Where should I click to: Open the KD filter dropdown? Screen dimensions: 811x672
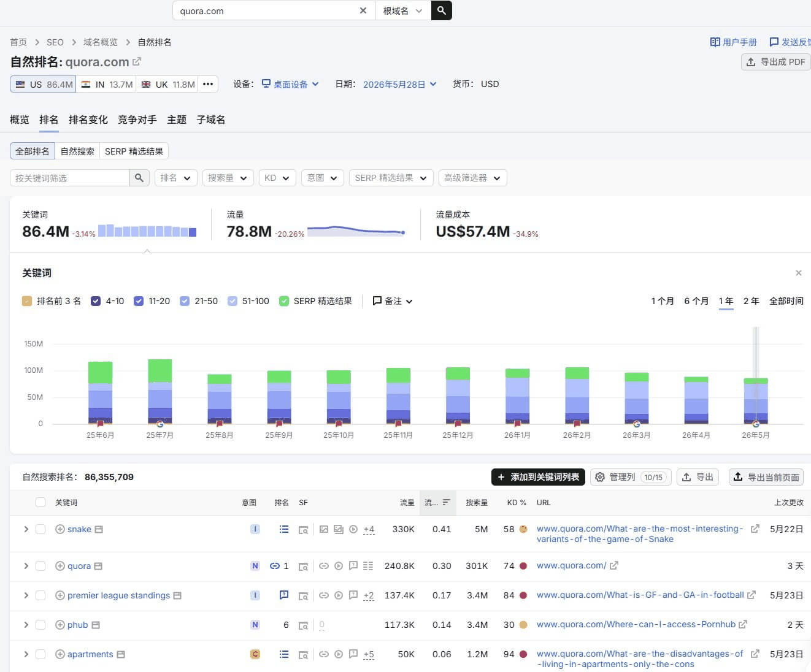coord(277,178)
